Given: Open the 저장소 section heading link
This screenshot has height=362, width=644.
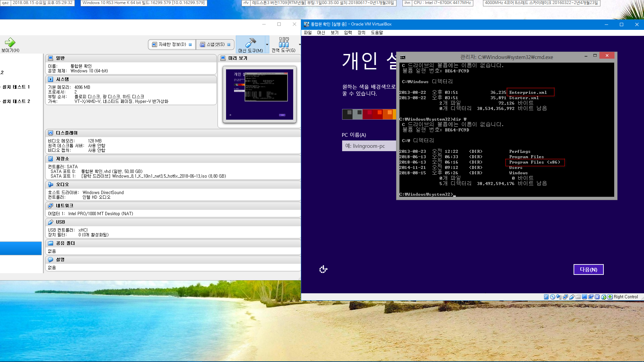Looking at the screenshot, I should 62,159.
